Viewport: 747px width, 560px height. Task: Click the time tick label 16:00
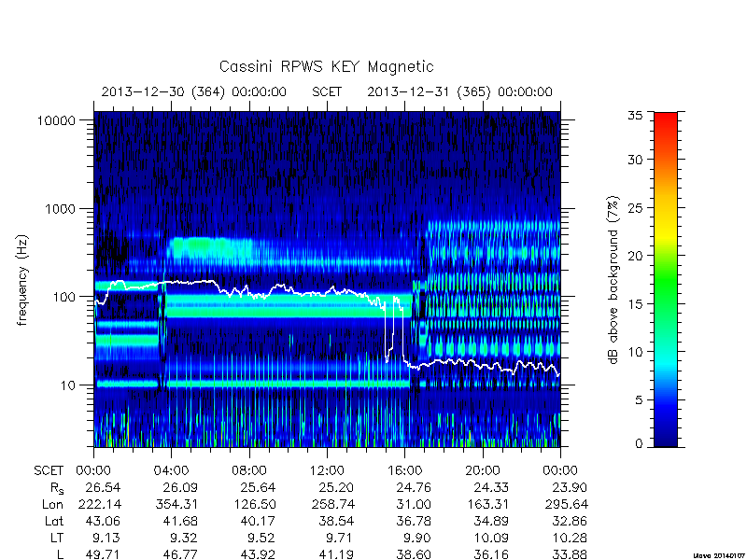point(404,471)
